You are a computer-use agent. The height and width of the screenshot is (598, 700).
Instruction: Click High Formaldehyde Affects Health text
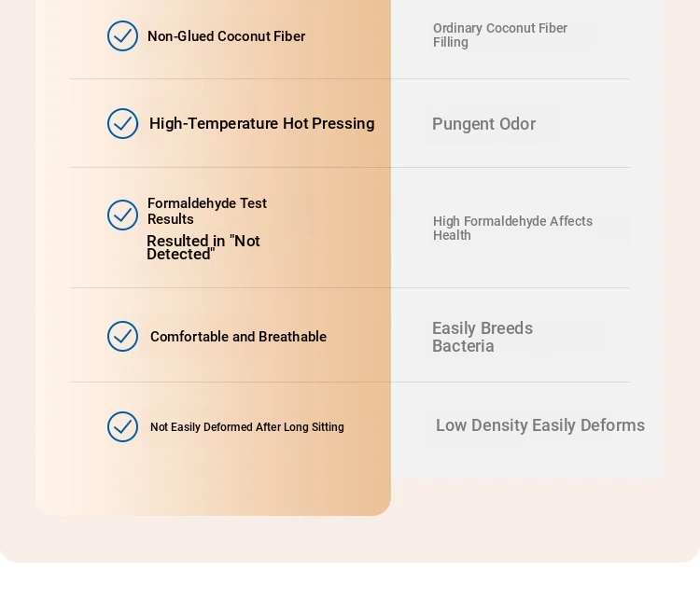coord(512,228)
